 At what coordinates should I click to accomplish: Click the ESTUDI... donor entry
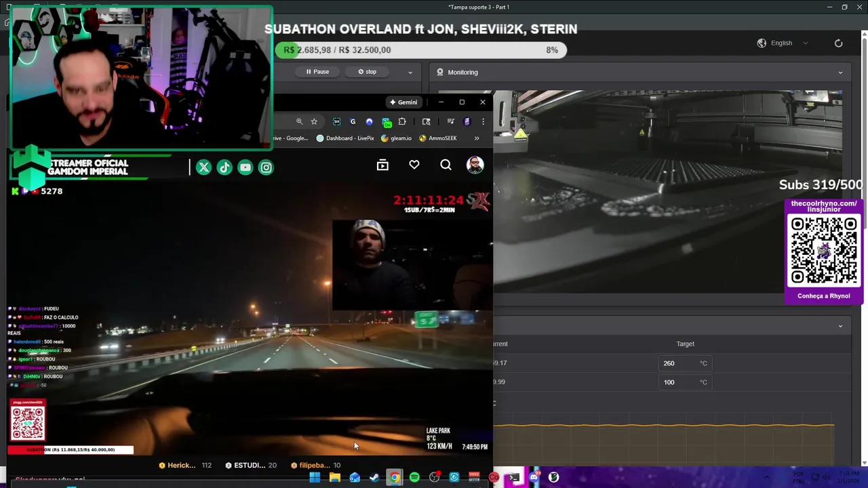click(251, 466)
